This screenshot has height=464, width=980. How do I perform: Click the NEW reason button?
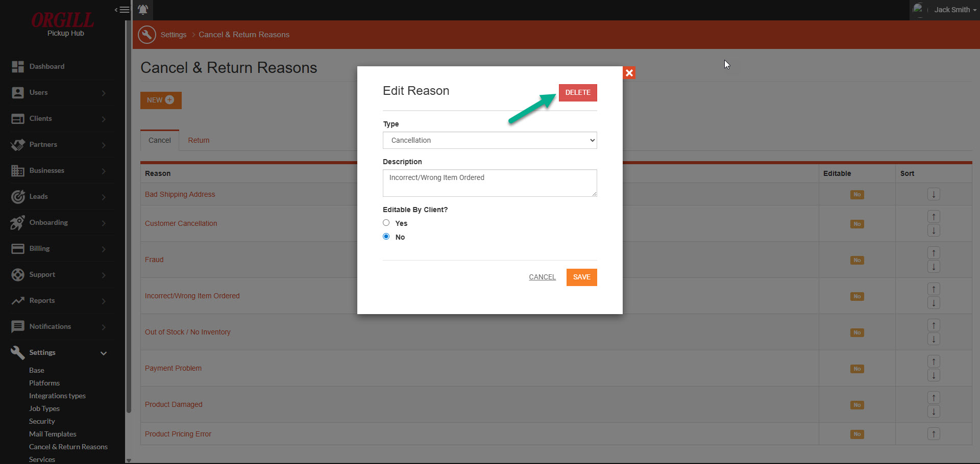point(161,100)
